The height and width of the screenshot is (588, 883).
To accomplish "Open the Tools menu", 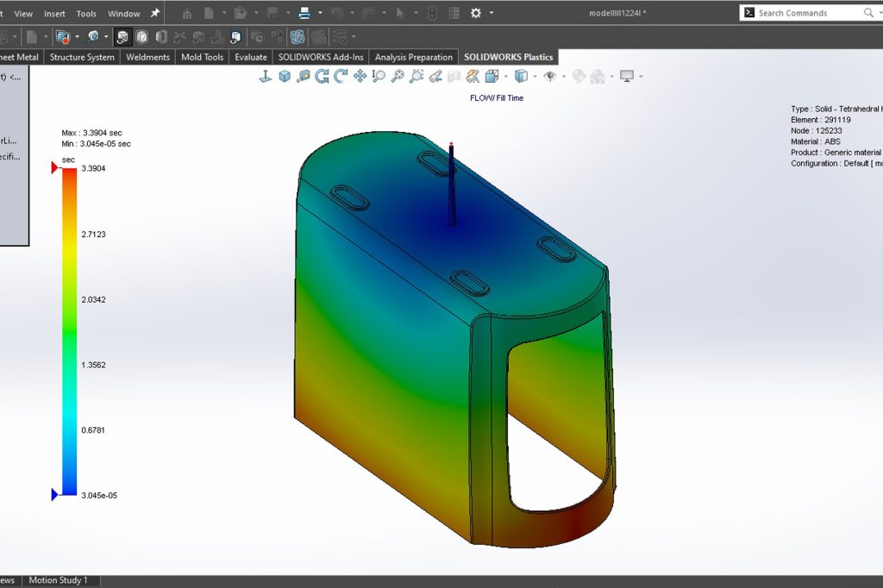I will [86, 14].
